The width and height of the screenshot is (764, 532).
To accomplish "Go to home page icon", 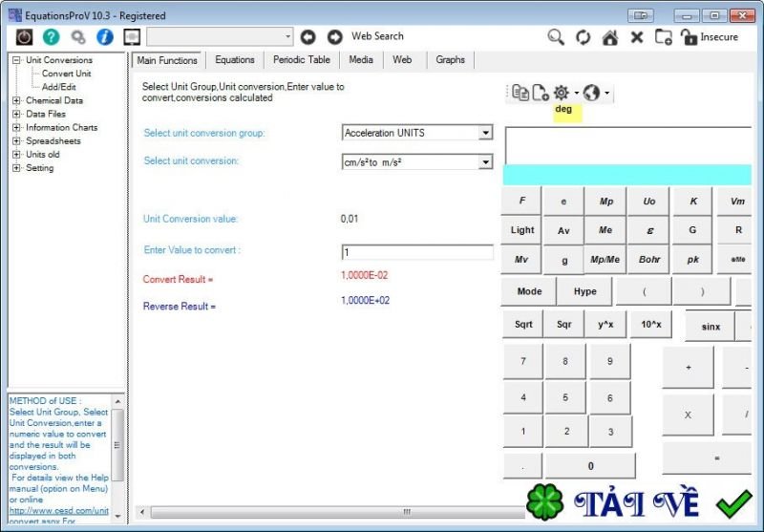I will coord(610,37).
